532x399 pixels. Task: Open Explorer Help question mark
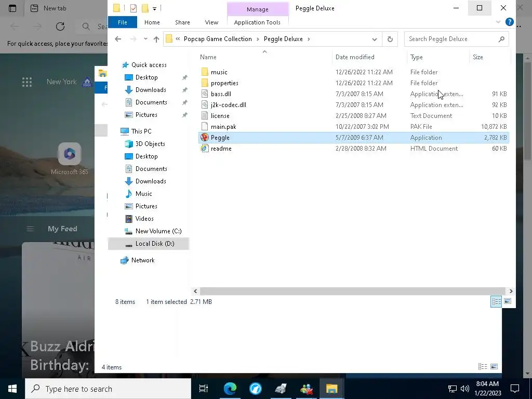coord(509,22)
